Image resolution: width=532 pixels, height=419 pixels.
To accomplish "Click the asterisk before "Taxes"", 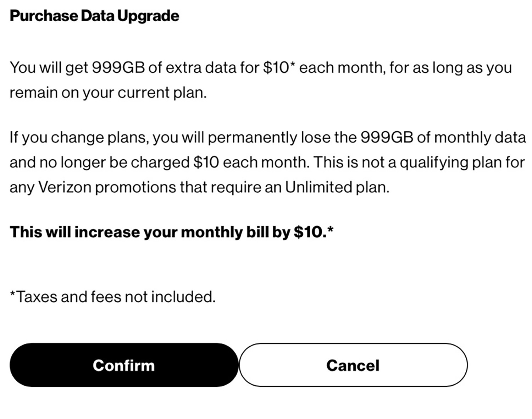I will click(x=13, y=294).
